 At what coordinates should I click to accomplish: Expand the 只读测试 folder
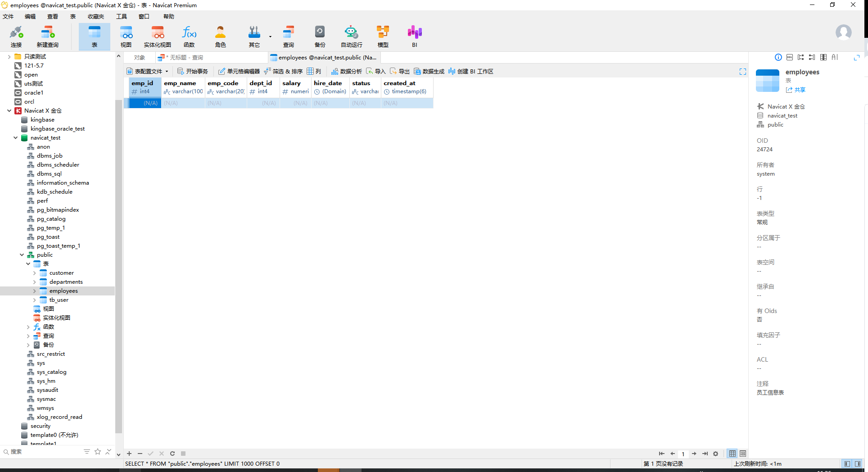click(x=9, y=57)
